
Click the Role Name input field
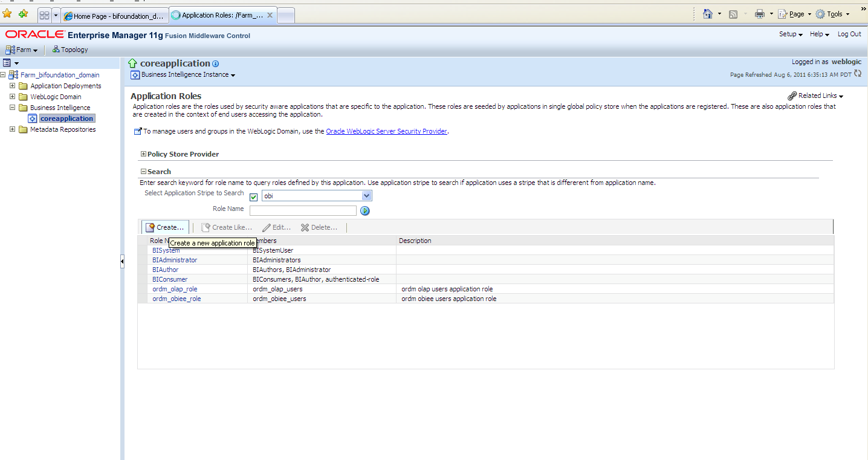[303, 210]
